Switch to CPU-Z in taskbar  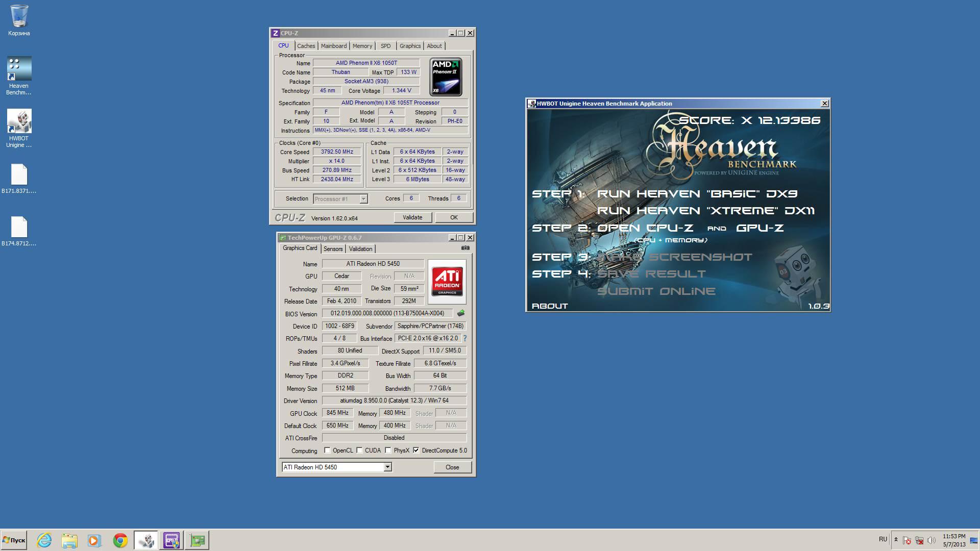coord(171,540)
